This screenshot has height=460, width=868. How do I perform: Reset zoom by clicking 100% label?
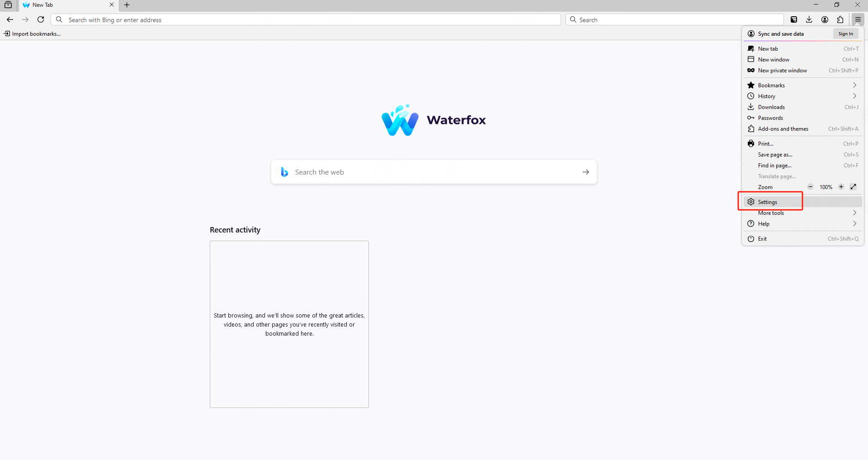pyautogui.click(x=826, y=187)
